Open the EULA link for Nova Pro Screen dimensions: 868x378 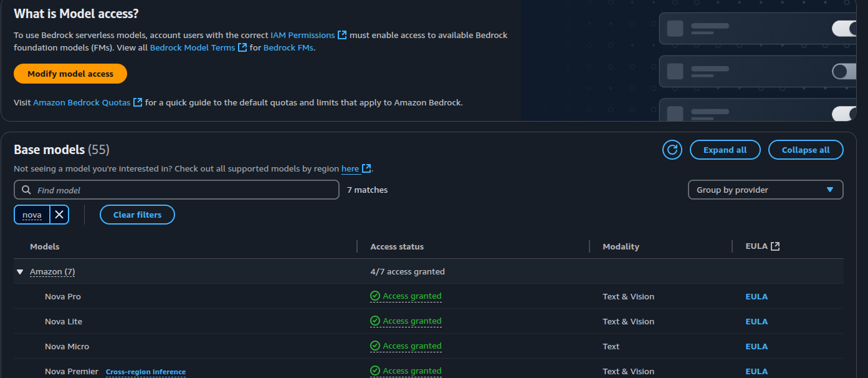tap(756, 296)
